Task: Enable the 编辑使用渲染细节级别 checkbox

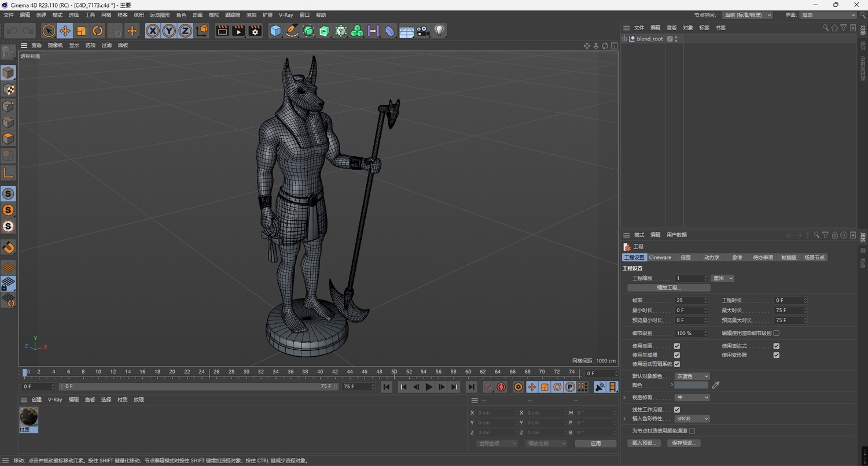Action: [775, 333]
